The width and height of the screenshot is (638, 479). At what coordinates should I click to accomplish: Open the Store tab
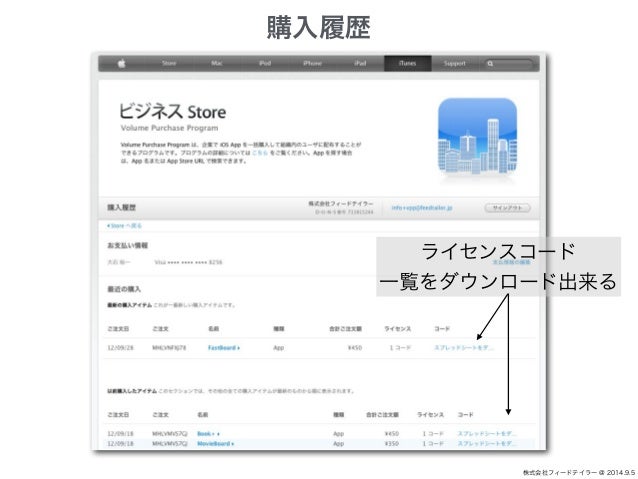[x=169, y=63]
